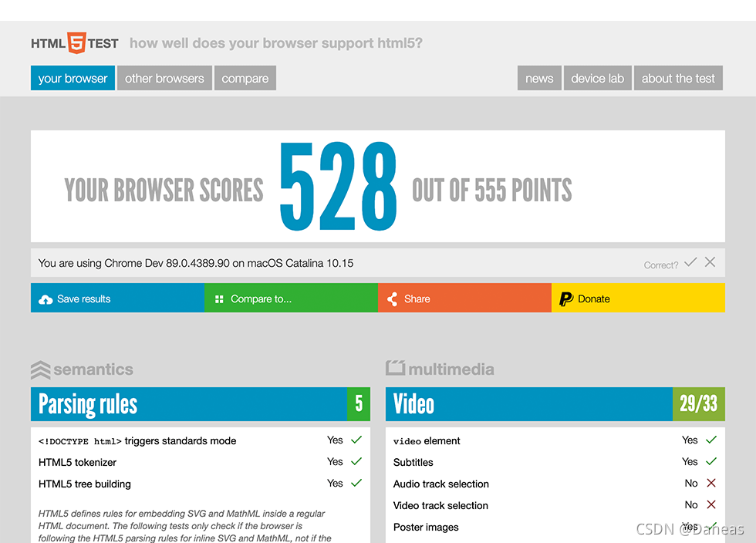Click the HTML5 shield logo
Screen dimensions: 756x543
pyautogui.click(x=76, y=43)
